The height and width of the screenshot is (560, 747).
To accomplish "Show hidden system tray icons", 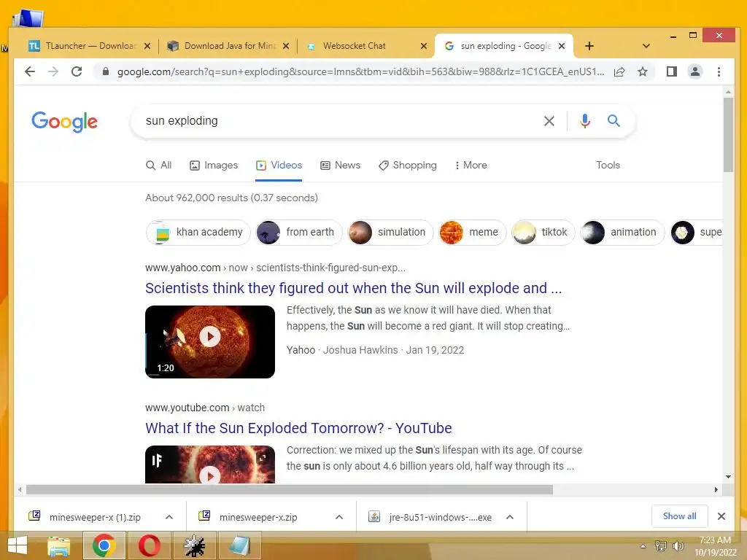I will (643, 546).
